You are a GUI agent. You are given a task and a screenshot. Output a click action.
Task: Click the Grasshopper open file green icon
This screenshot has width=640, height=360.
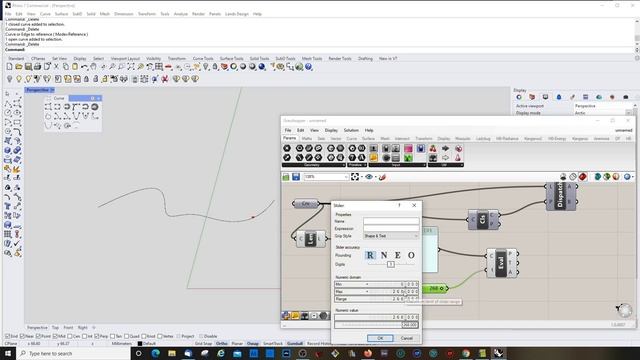tap(286, 177)
